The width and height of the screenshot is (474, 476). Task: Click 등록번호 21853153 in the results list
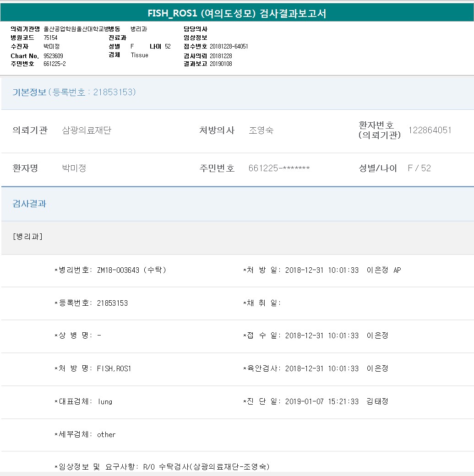click(x=112, y=303)
